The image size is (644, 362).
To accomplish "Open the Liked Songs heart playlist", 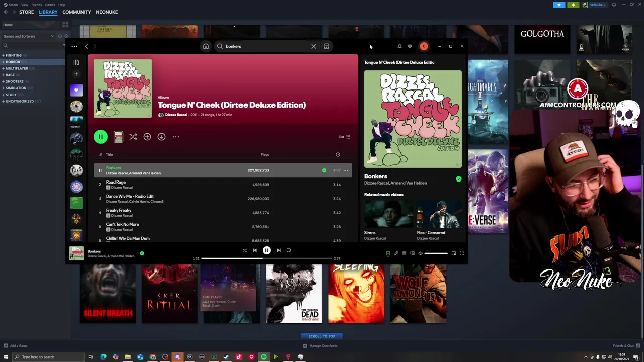I will [x=76, y=90].
